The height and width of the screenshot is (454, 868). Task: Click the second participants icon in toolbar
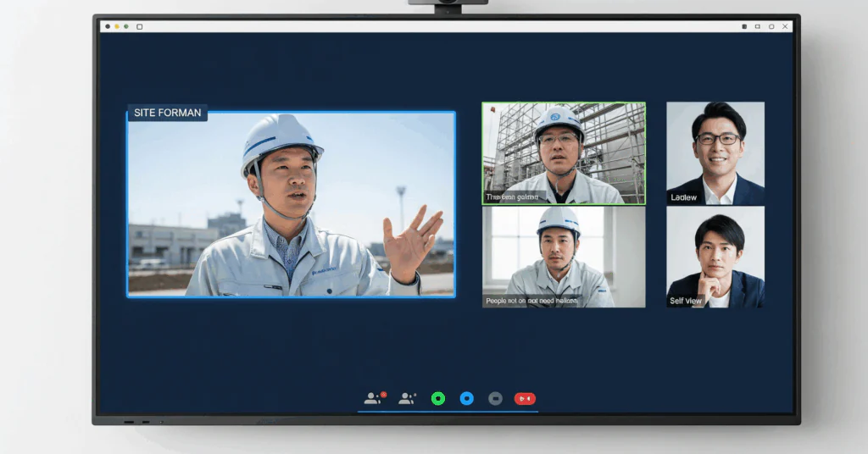(x=407, y=398)
